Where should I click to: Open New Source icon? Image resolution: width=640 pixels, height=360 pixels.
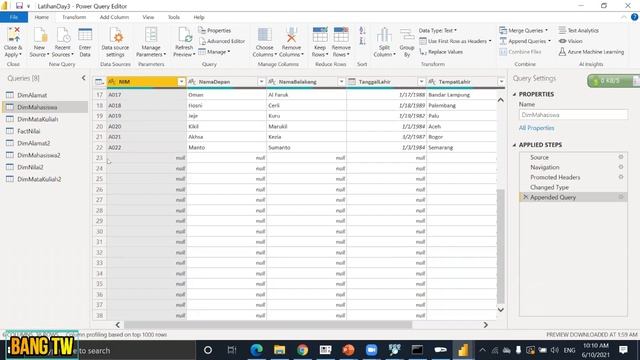[x=40, y=35]
